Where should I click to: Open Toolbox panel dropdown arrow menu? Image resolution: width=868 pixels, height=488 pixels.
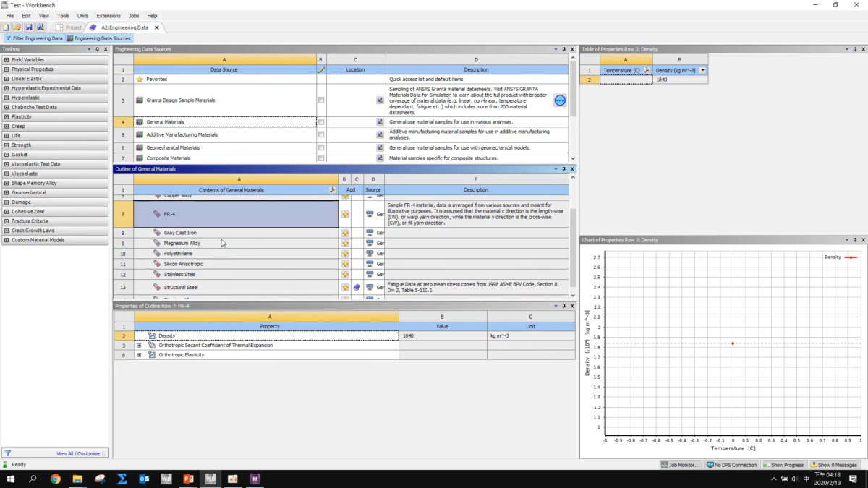point(90,49)
